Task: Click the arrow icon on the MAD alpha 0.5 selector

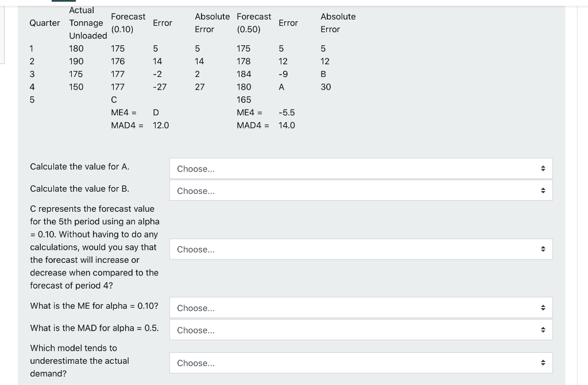Action: pos(543,329)
